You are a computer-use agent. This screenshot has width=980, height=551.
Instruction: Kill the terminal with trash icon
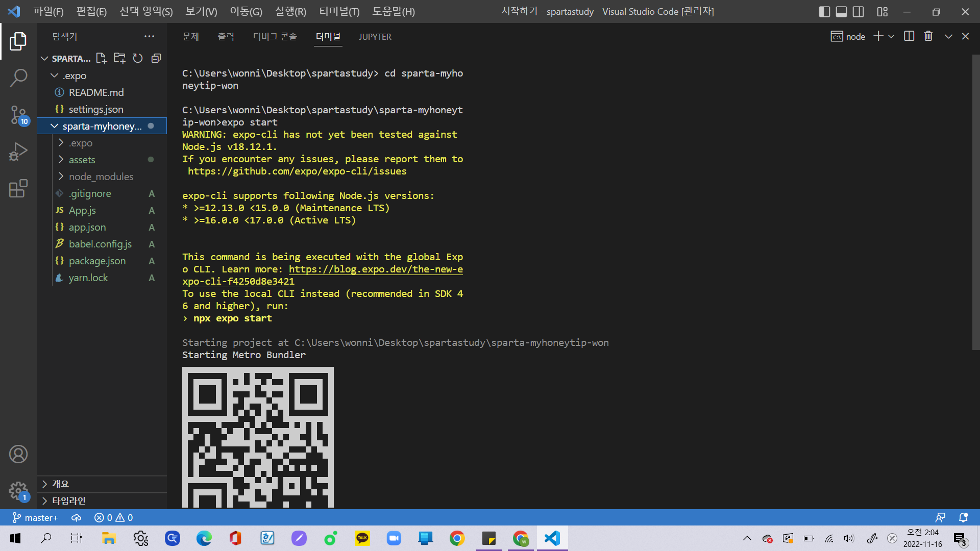(928, 36)
